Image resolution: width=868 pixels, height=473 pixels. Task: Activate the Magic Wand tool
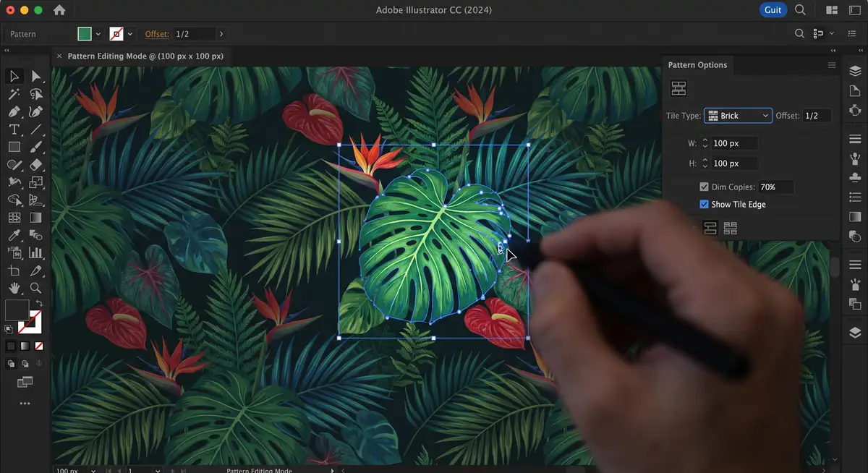tap(14, 94)
